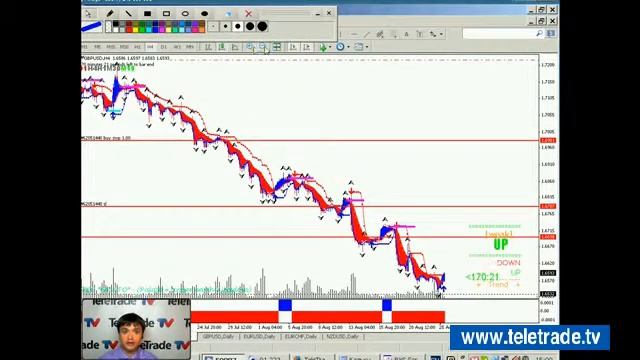The height and width of the screenshot is (360, 640).
Task: Click the TeleTra taskbar button
Action: click(312, 358)
